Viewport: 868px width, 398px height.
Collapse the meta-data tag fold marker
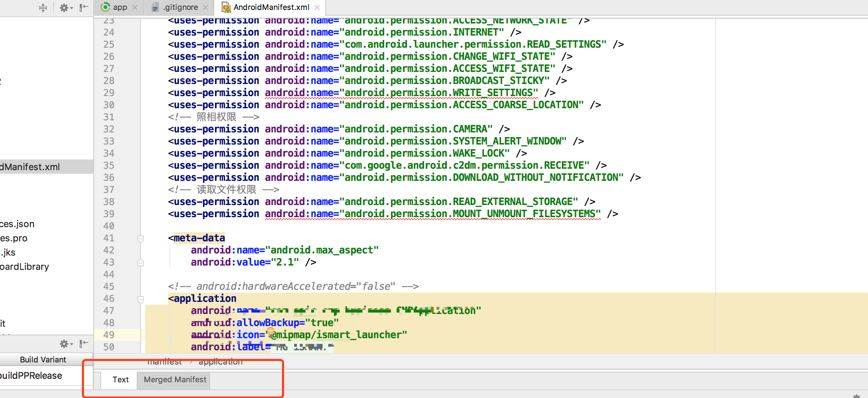point(141,239)
